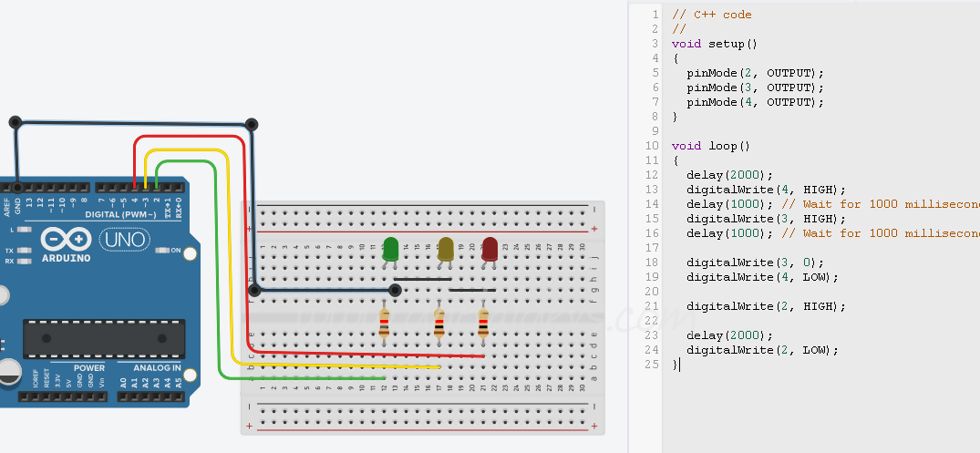Click 'delay(2000);' on code line 23
This screenshot has width=980, height=453.
730,335
